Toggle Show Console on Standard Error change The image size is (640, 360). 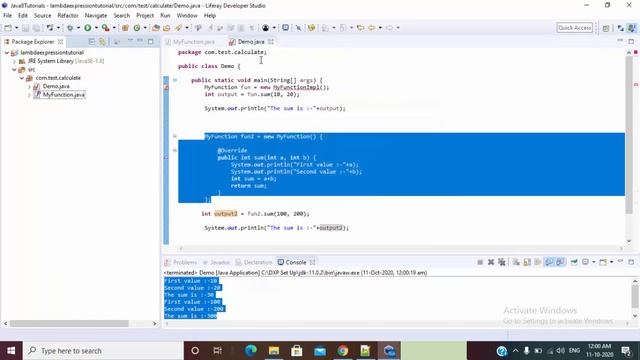(x=560, y=262)
